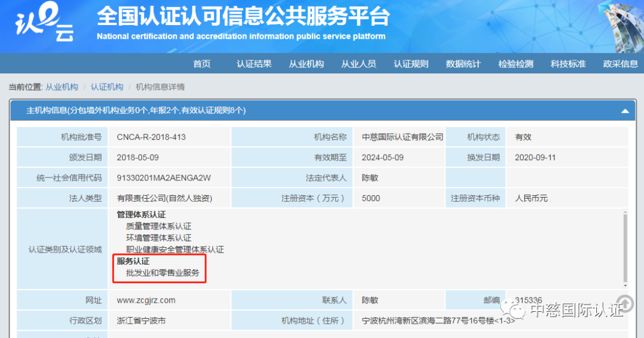This screenshot has width=644, height=338.
Task: Open the www.zcgjrz.com website address
Action: coord(146,300)
